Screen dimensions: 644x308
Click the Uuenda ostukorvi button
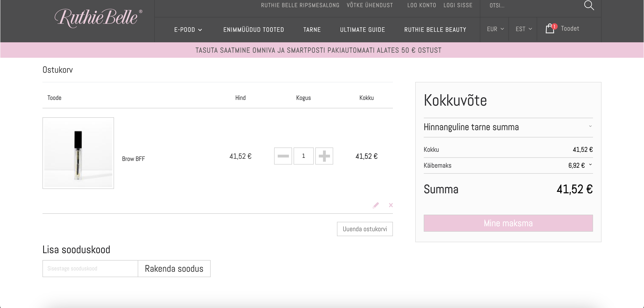coord(365,229)
